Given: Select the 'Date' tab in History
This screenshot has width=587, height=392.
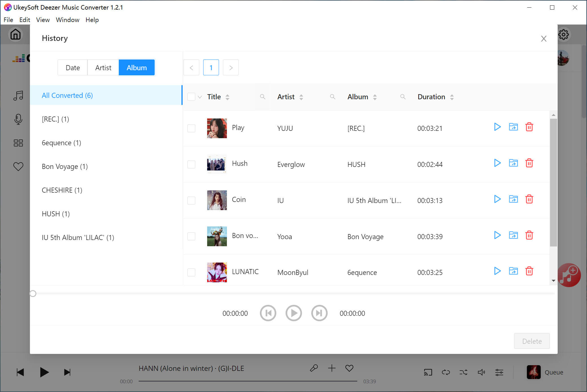Looking at the screenshot, I should click(x=72, y=67).
